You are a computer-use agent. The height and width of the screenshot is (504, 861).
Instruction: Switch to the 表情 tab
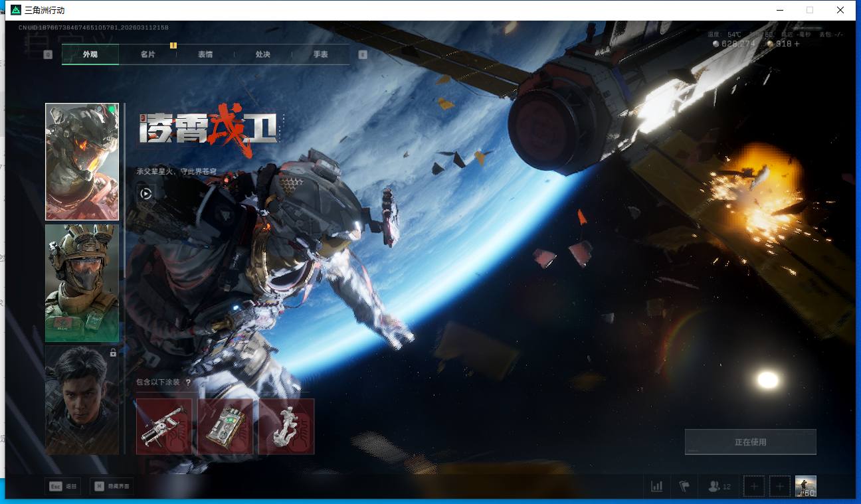(205, 54)
